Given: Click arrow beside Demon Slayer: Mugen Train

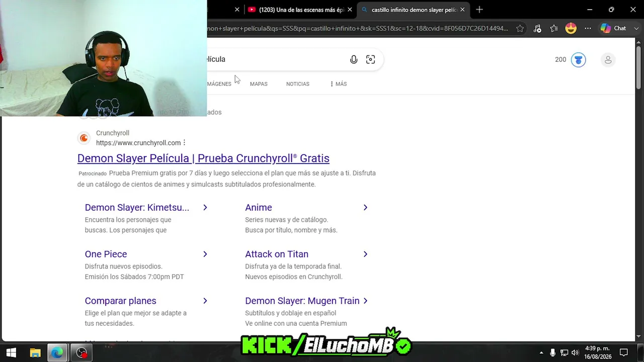Looking at the screenshot, I should click(365, 301).
